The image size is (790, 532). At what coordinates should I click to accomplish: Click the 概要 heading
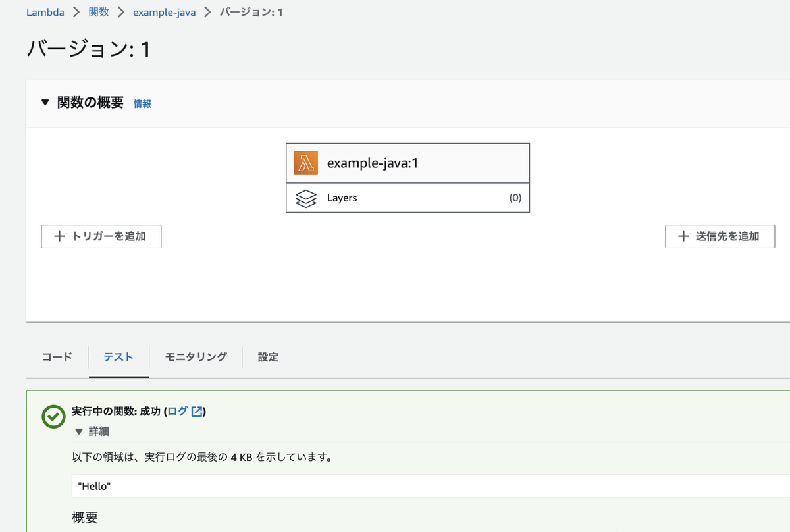85,518
